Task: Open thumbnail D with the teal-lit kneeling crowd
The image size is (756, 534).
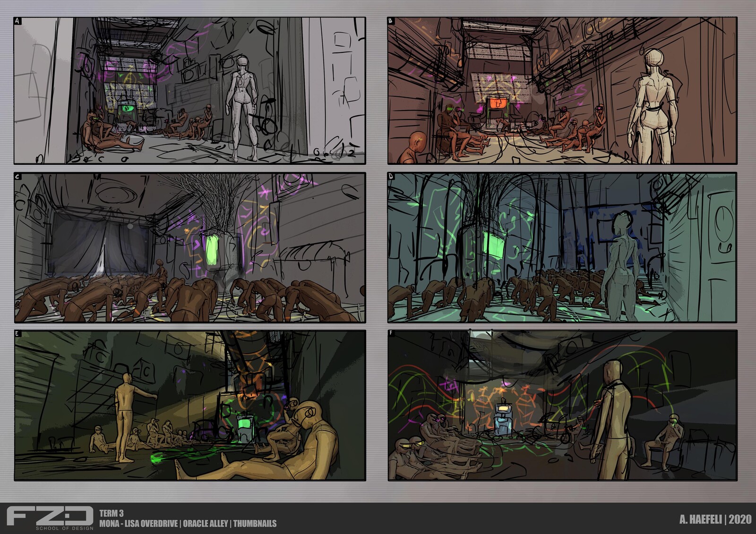Action: [562, 247]
